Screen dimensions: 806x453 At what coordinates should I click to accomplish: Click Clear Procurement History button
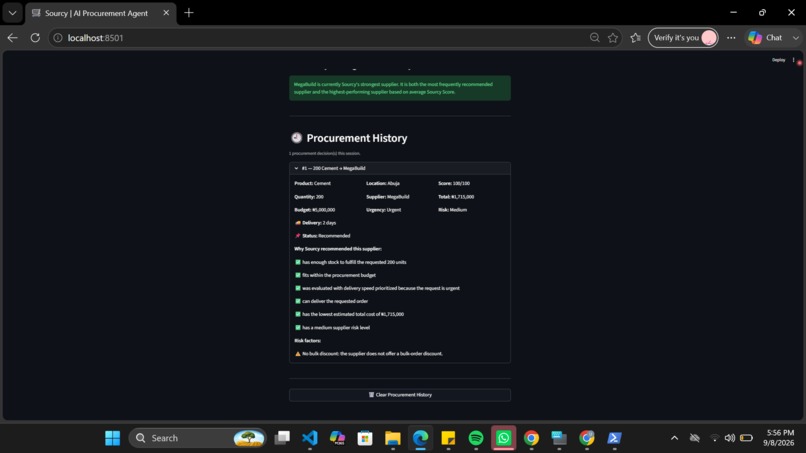click(x=400, y=395)
